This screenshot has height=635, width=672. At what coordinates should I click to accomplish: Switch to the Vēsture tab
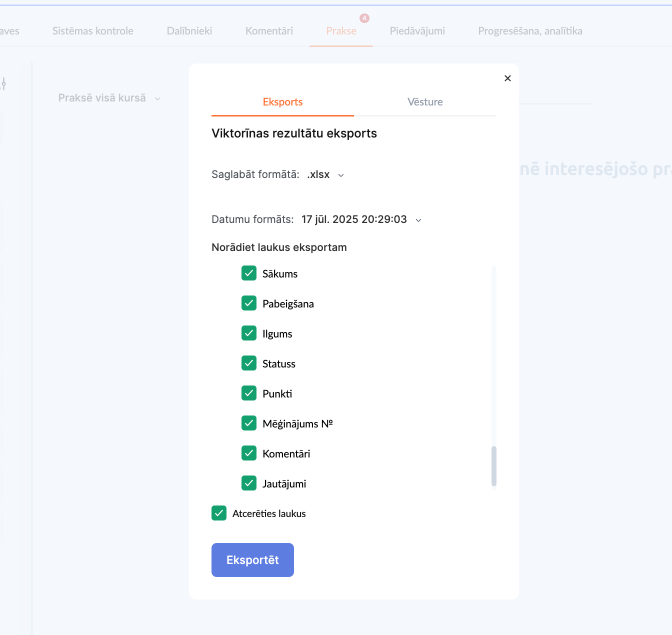coord(425,102)
